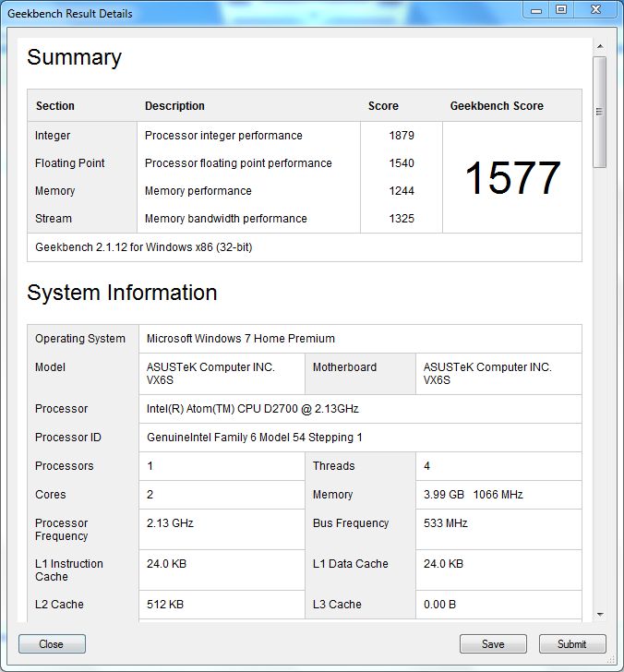Screen dimensions: 624x672
Task: Click the scroll up arrow
Action: tap(600, 46)
